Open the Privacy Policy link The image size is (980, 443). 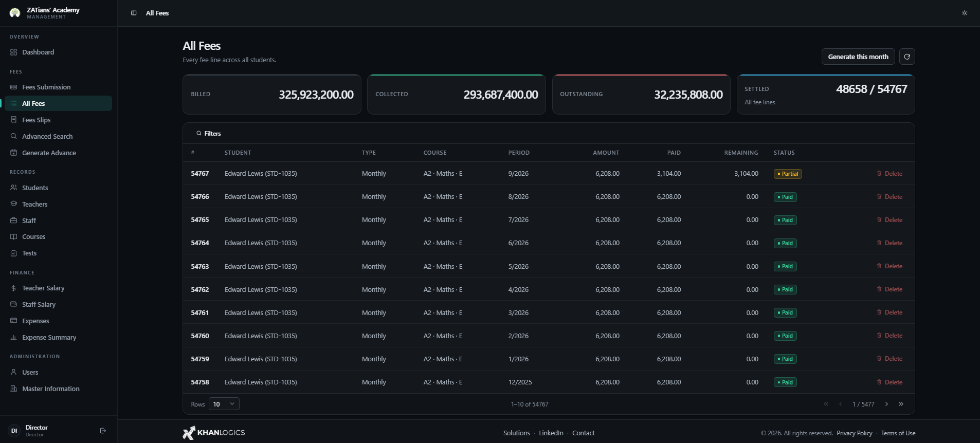[855, 433]
